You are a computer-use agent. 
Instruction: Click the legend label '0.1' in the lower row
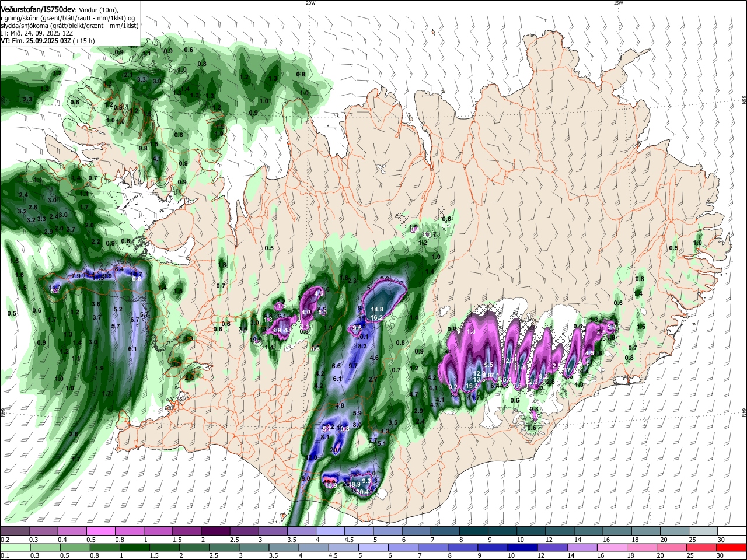[4, 556]
